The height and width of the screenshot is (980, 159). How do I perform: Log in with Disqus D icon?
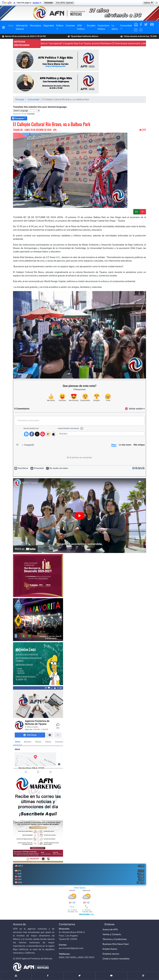(x=26, y=434)
